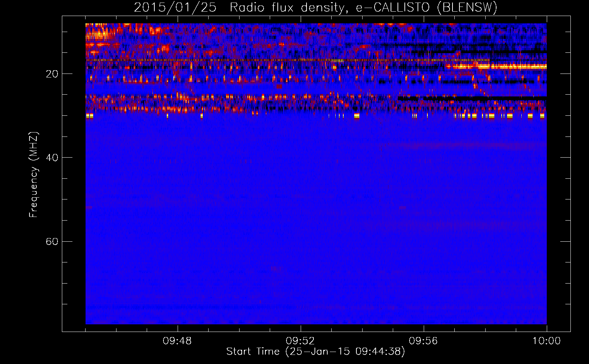This screenshot has width=589, height=364.
Task: Select the "Frequency (MHZ)" y-axis label
Action: click(33, 175)
